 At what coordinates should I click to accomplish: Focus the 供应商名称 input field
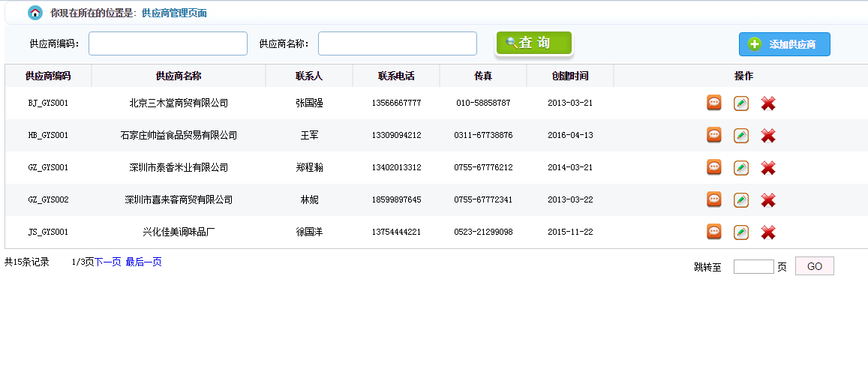[398, 43]
